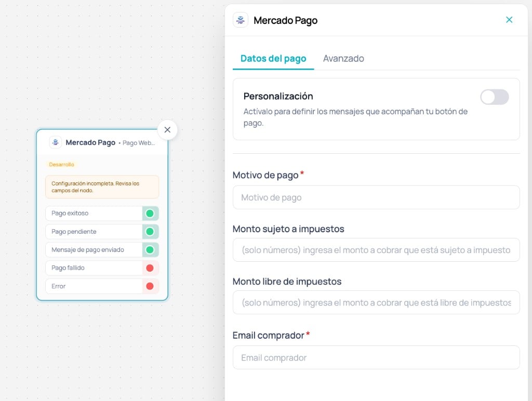Switch to the Datos del pago tab
Image resolution: width=532 pixels, height=401 pixels.
[273, 59]
